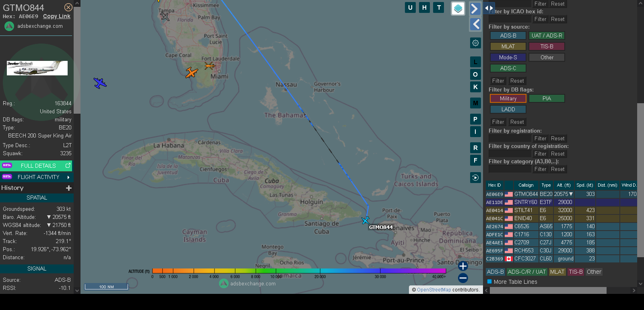644x310 pixels.
Task: Enable More Table Lines checkbox
Action: (x=489, y=282)
